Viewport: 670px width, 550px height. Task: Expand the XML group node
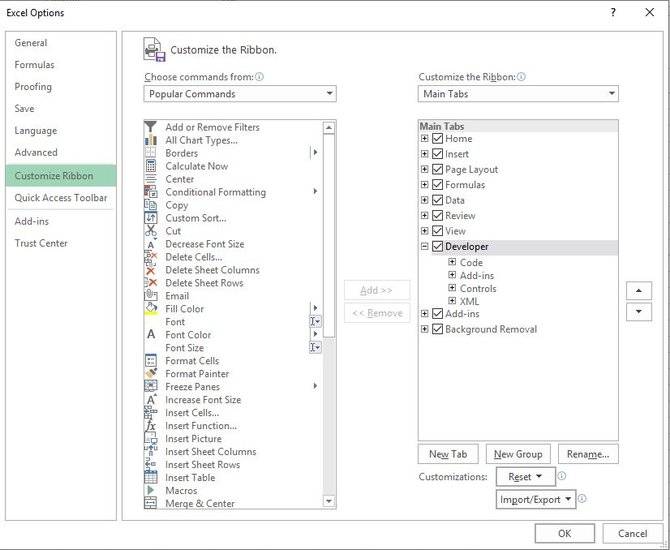point(452,300)
